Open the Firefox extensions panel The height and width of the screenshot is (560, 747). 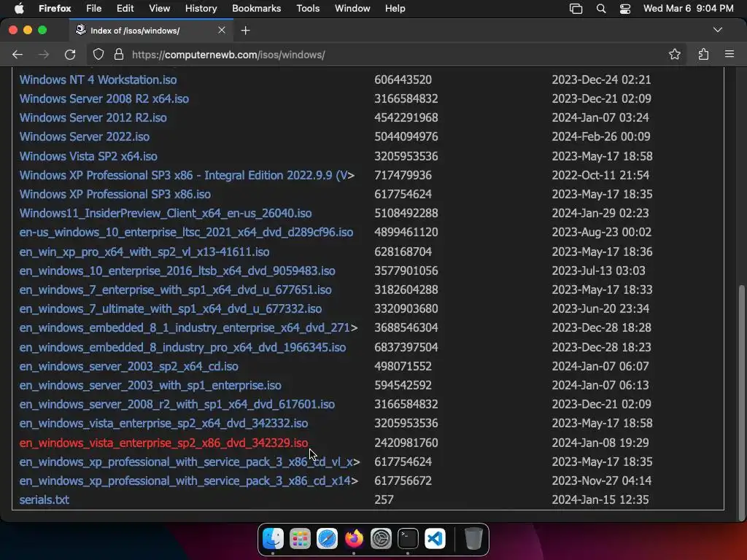pos(704,54)
